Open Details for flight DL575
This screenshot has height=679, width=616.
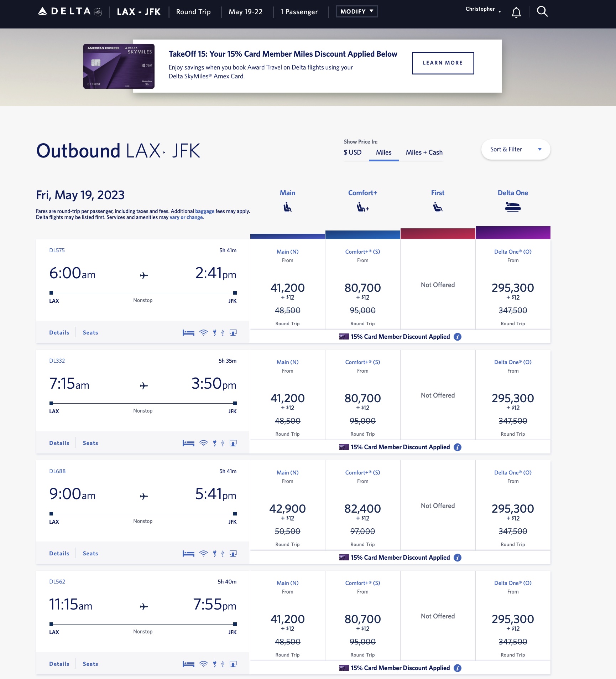tap(59, 333)
